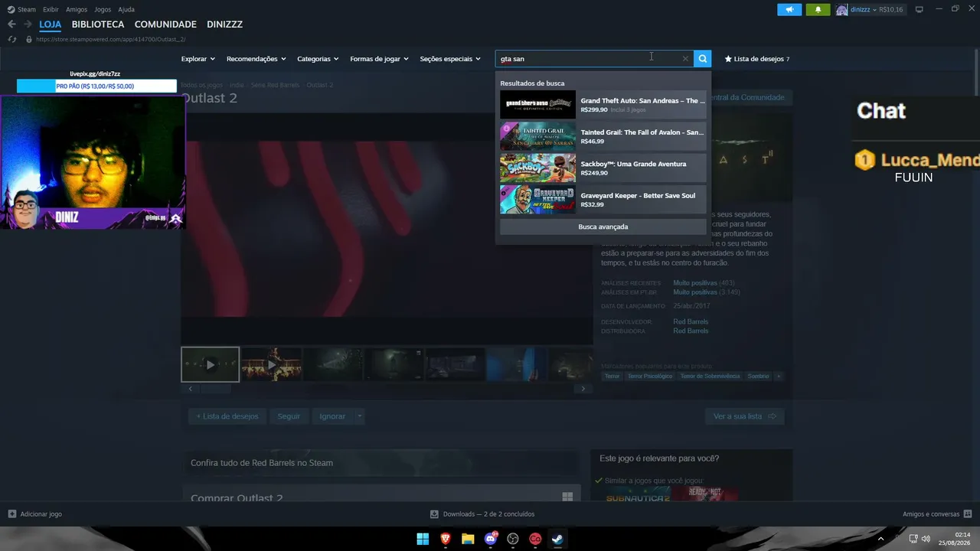Expand the Formas de jogar dropdown
The image size is (980, 551).
click(x=380, y=59)
